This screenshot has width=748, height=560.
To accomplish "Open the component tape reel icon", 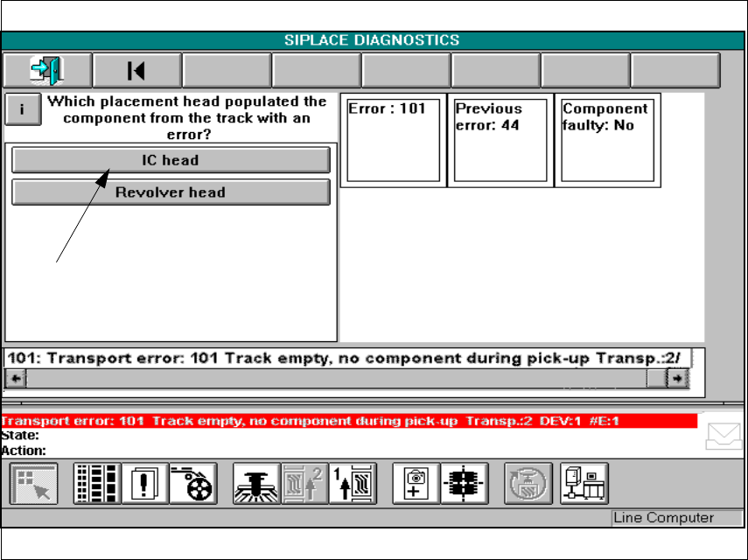I will pos(193,484).
